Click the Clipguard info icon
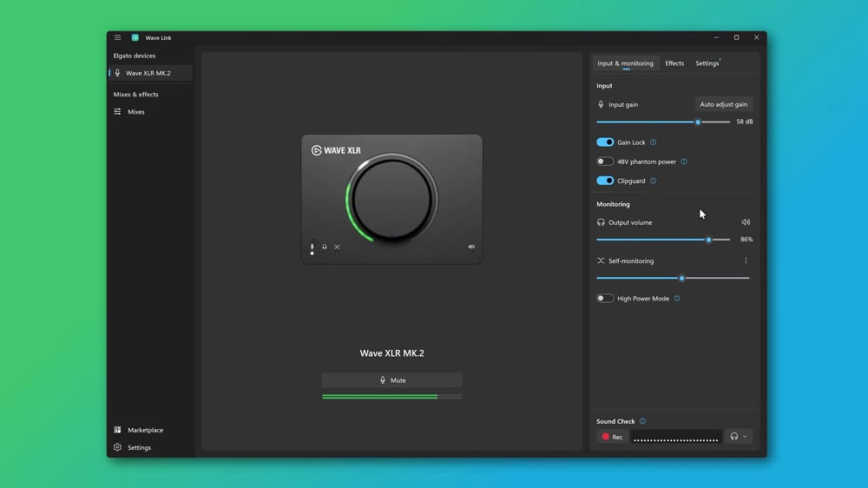The image size is (868, 488). pos(654,181)
